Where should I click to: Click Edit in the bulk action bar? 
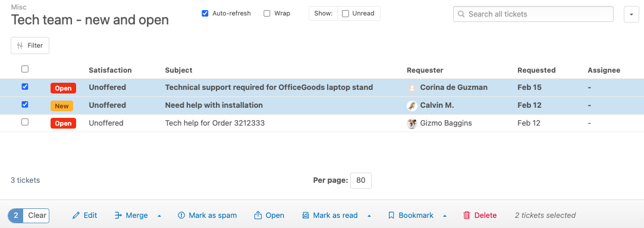click(x=84, y=215)
